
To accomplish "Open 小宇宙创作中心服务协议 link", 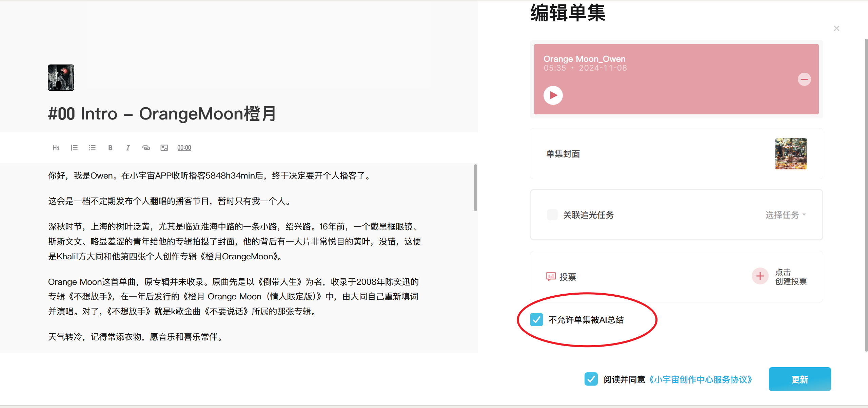I will point(701,379).
